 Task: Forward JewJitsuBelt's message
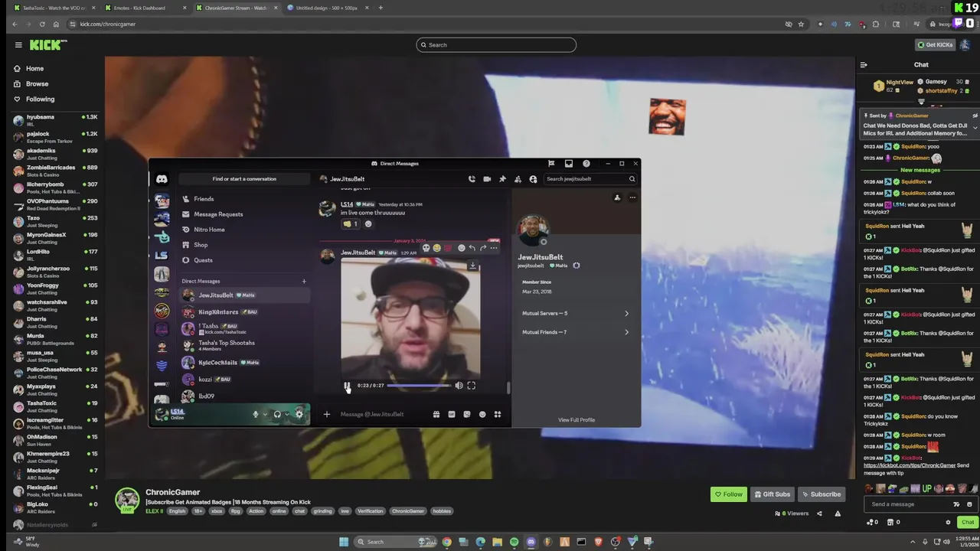tap(483, 248)
